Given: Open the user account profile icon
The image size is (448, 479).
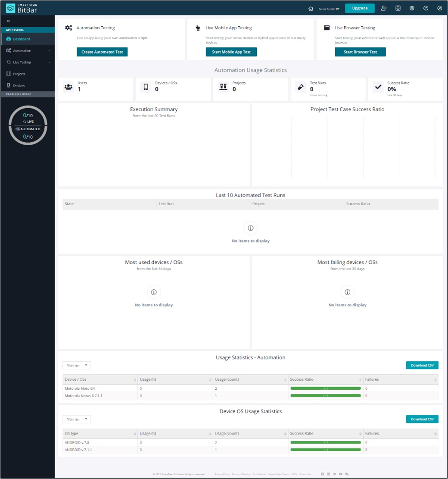Looking at the screenshot, I should [439, 8].
